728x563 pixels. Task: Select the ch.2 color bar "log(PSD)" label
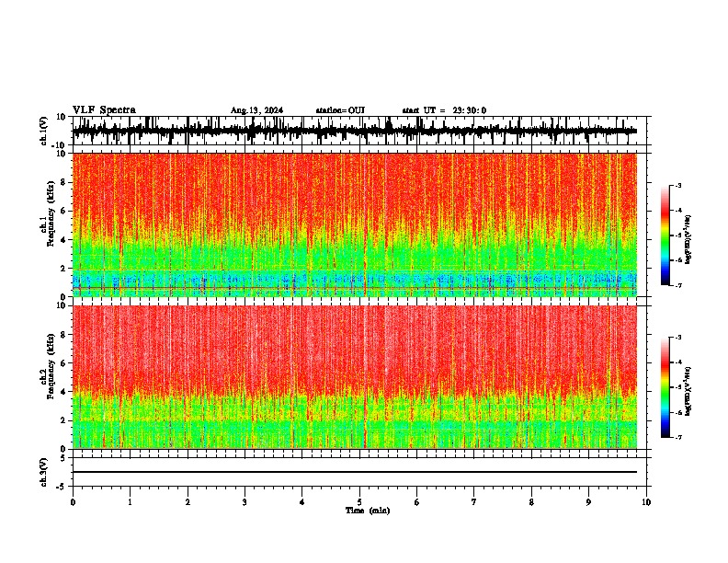pyautogui.click(x=688, y=391)
